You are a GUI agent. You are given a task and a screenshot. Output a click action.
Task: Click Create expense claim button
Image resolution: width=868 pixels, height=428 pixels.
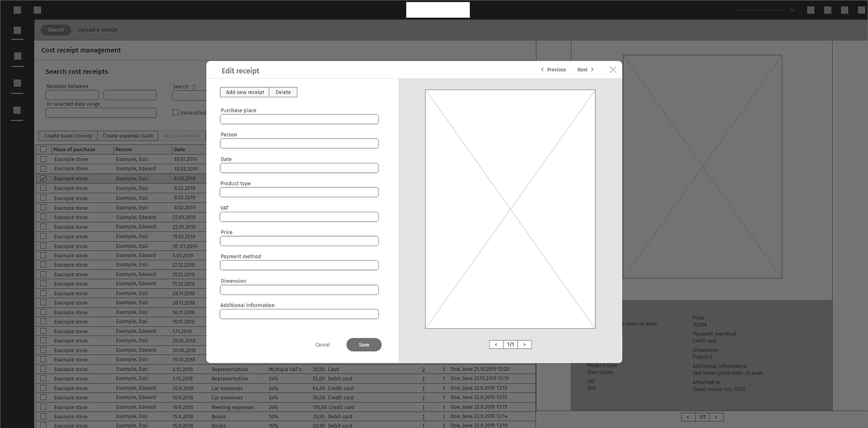[128, 136]
